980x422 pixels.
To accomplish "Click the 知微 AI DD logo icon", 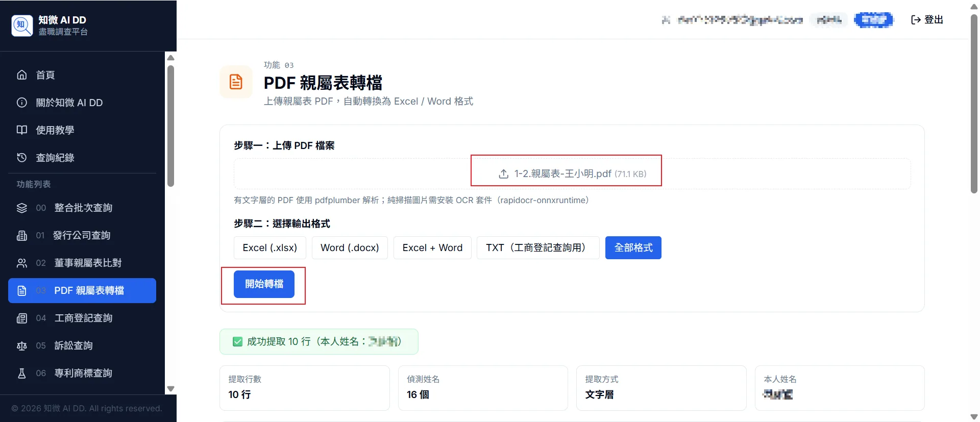I will [22, 26].
